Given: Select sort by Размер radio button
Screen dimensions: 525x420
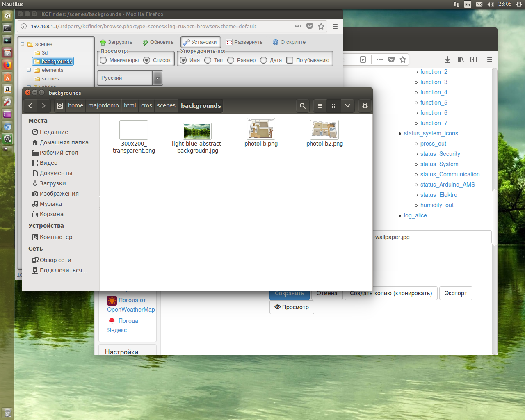Looking at the screenshot, I should [x=231, y=60].
